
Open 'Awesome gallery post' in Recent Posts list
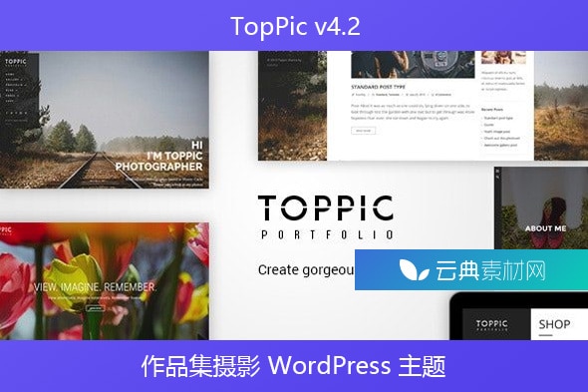point(500,145)
